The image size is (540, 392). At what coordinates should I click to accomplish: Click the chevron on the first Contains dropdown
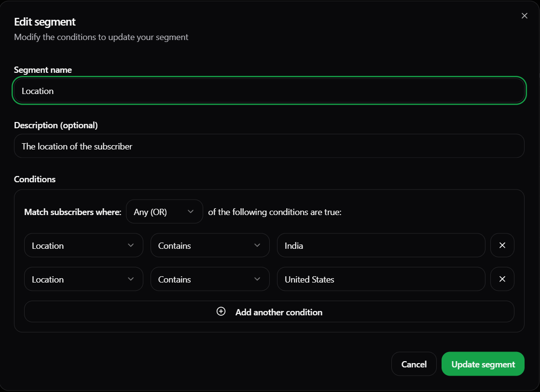(x=257, y=245)
